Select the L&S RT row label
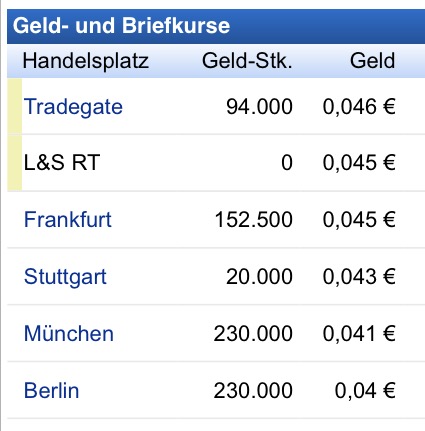 point(62,163)
